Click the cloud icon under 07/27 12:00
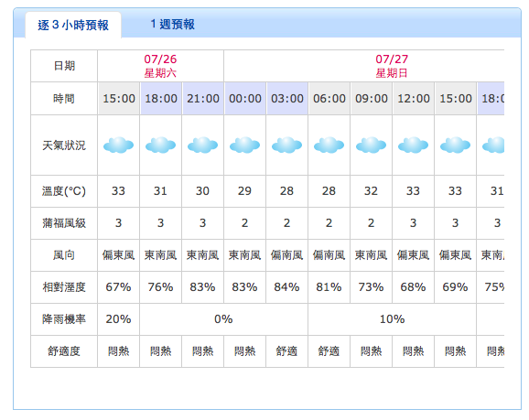The height and width of the screenshot is (420, 529). tap(414, 145)
